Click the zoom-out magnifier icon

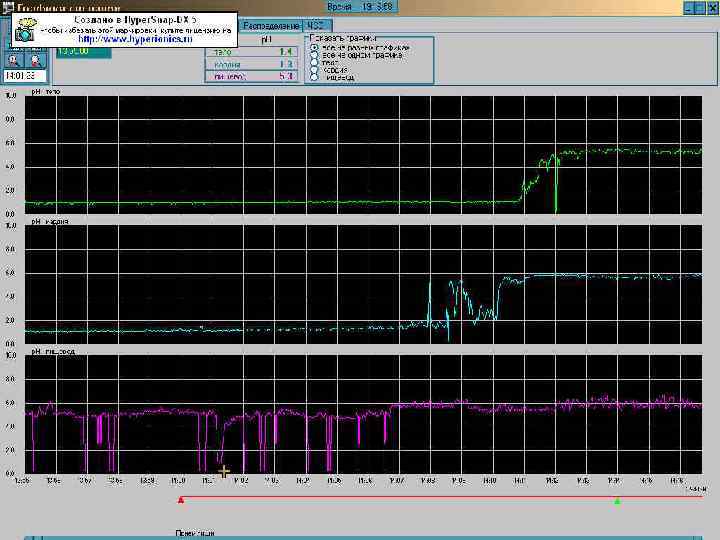click(36, 58)
